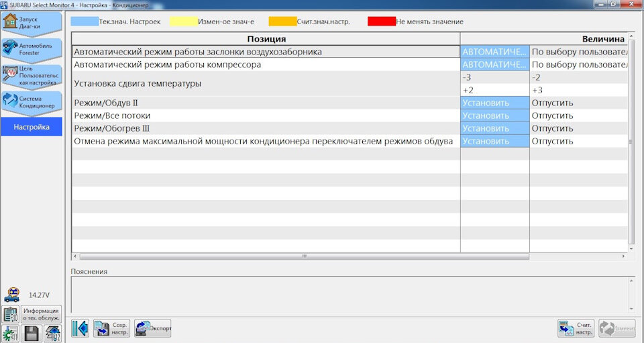Click the F12 stacked layers icon
This screenshot has width=644, height=343.
(x=53, y=334)
